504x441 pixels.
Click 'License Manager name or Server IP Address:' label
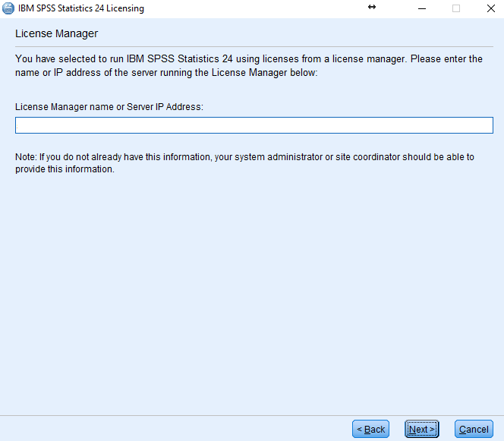[109, 107]
